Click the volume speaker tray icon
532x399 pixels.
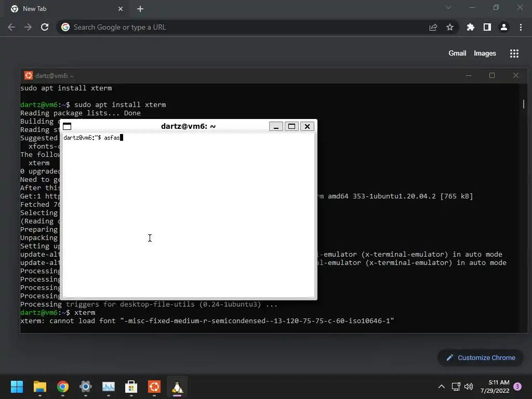click(469, 387)
